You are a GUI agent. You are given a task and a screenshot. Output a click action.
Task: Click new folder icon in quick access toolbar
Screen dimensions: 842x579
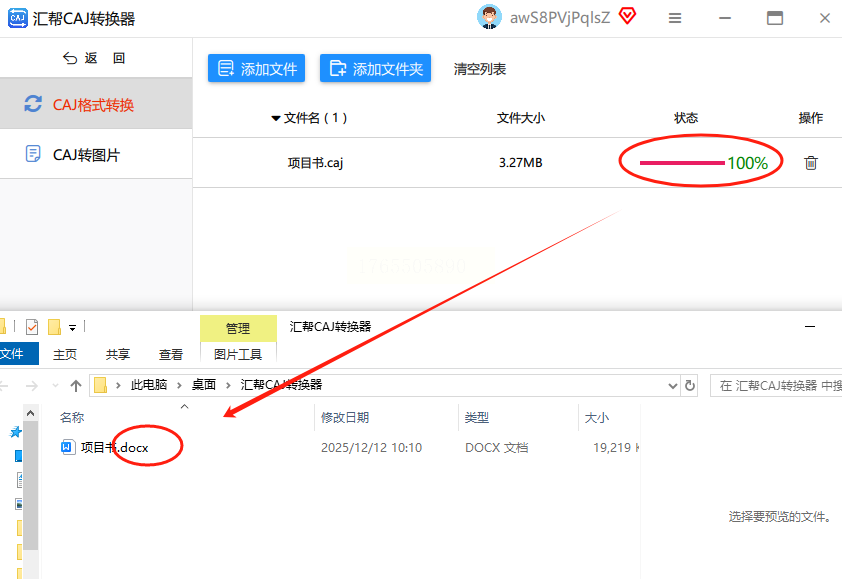click(x=54, y=327)
